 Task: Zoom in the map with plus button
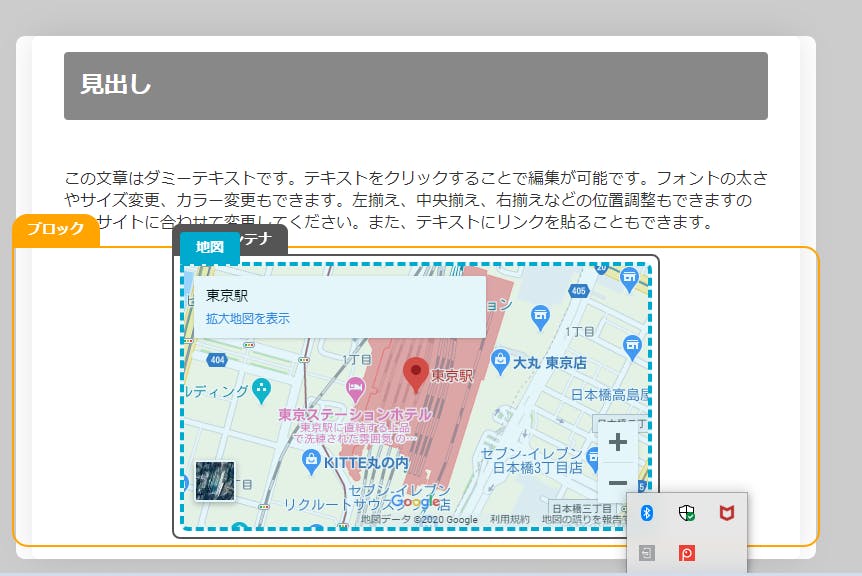pos(617,442)
